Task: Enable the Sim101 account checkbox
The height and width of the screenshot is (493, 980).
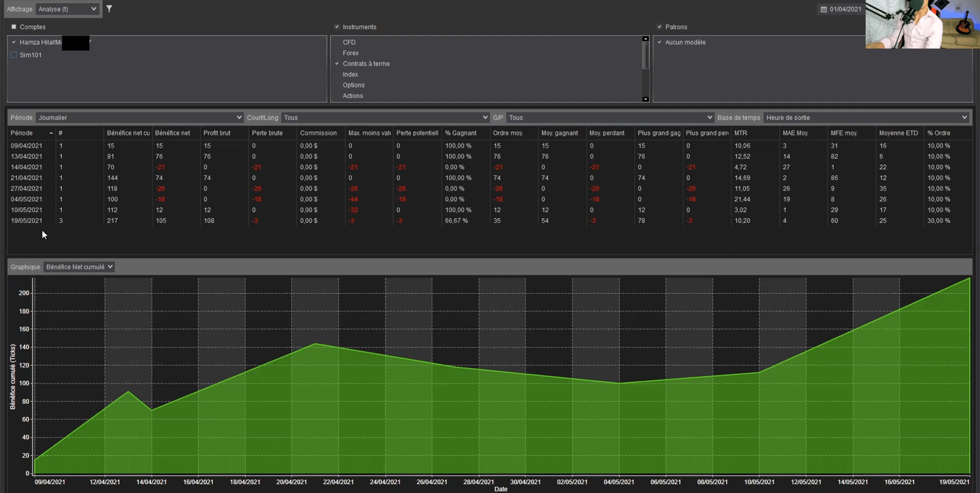Action: point(14,55)
